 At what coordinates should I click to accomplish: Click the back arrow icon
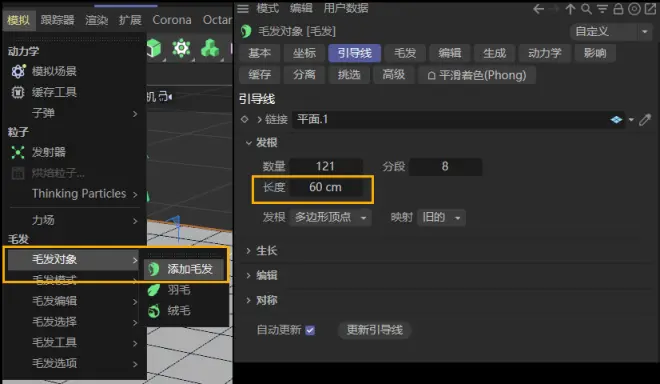pos(538,9)
